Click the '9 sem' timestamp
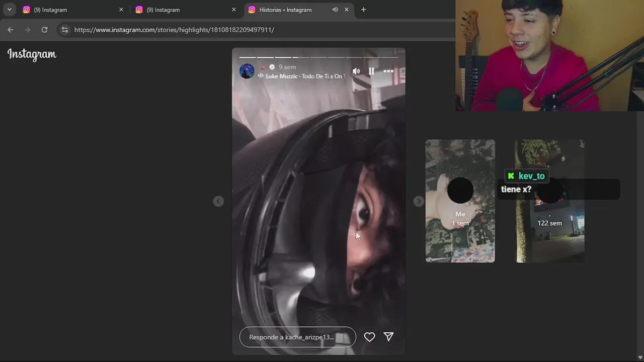The image size is (644, 362). tap(287, 67)
